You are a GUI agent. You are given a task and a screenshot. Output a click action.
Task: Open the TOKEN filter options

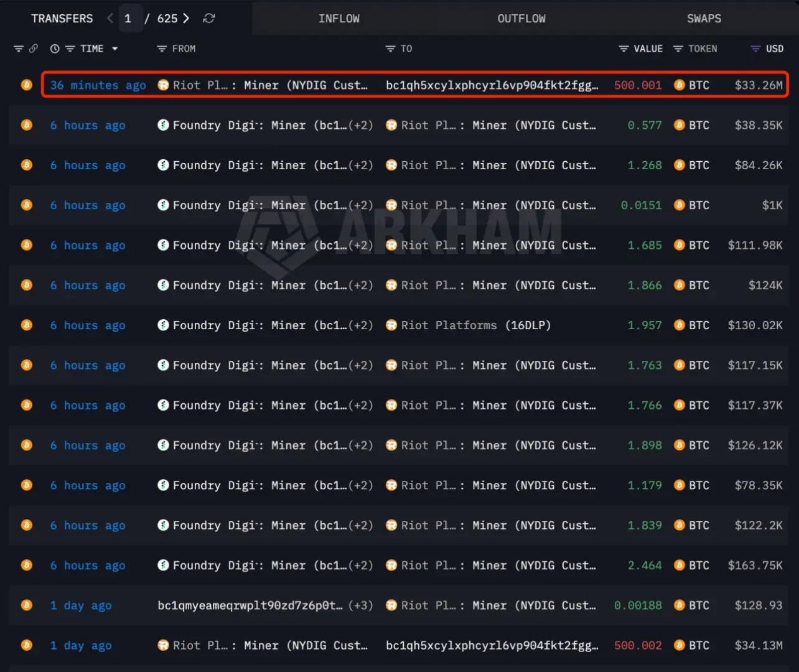click(678, 49)
